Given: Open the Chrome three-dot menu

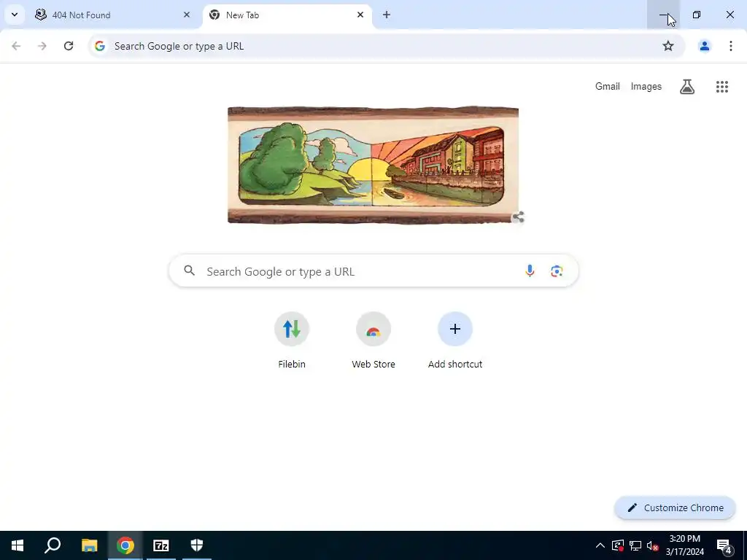Looking at the screenshot, I should (730, 46).
